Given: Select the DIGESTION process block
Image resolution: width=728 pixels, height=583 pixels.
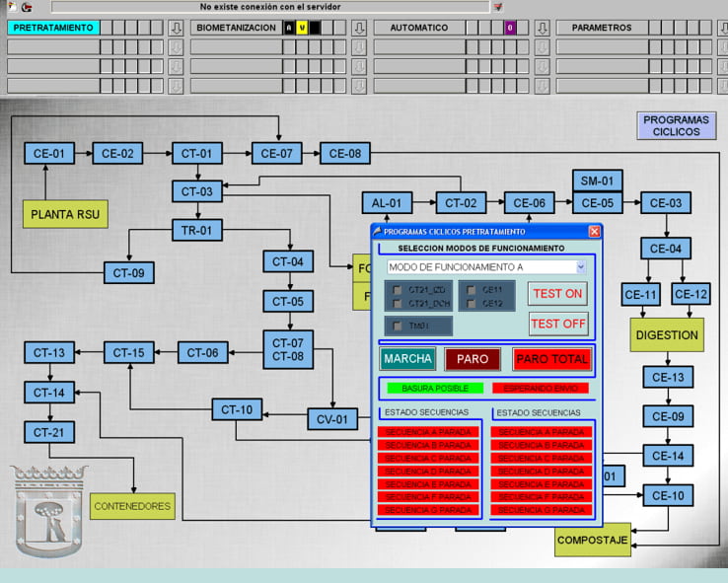Looking at the screenshot, I should [x=667, y=334].
